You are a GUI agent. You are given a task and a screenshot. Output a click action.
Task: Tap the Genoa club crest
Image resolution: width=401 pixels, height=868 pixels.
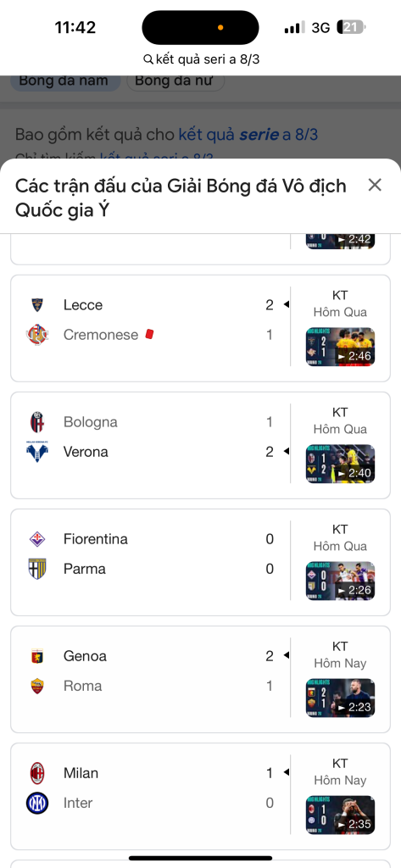pyautogui.click(x=37, y=657)
